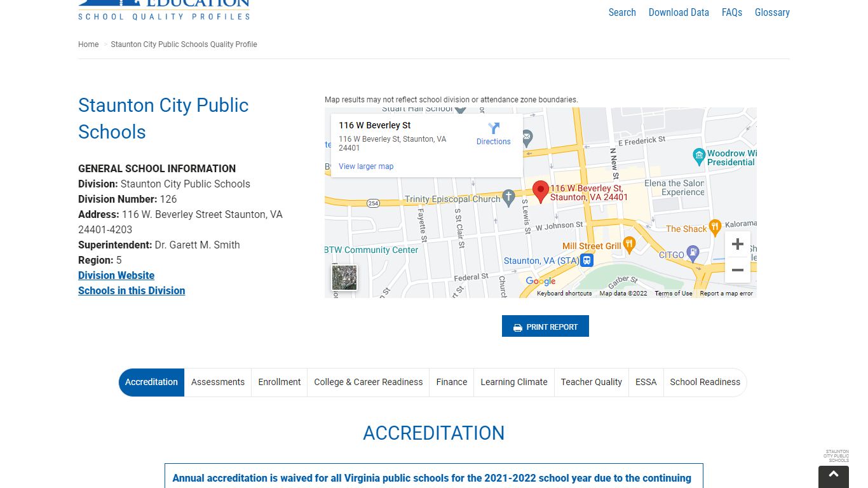Click Report a map error
868x488 pixels.
726,294
